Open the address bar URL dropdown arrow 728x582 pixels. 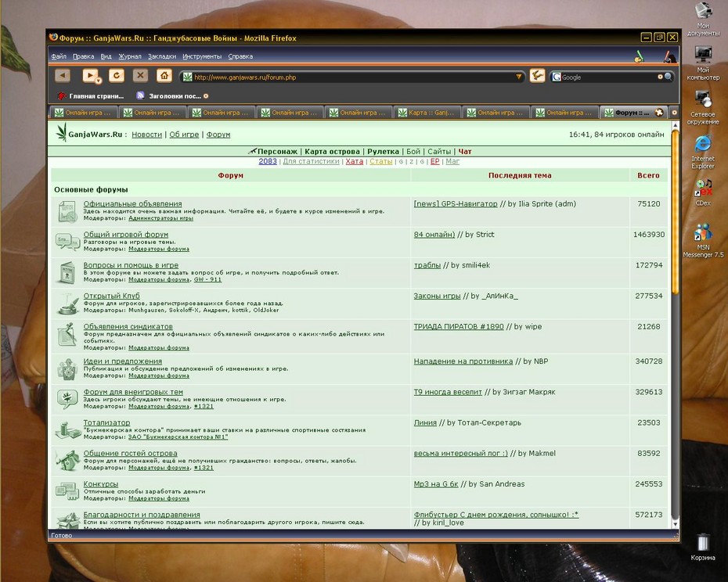519,77
